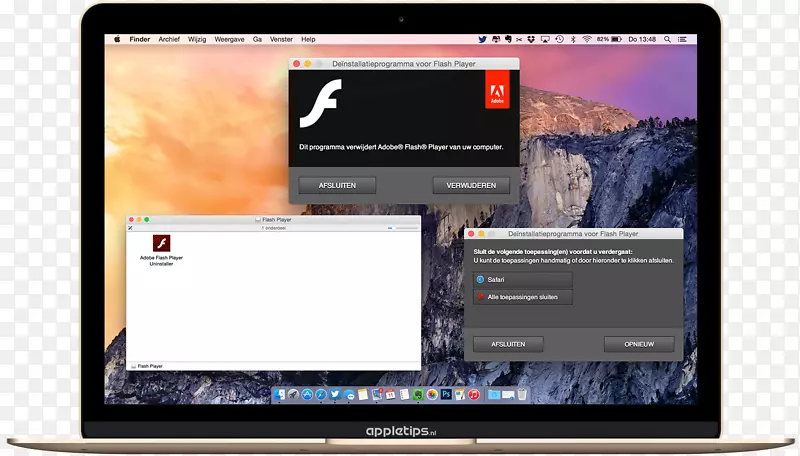Click the '1 onderdeel' status text
The width and height of the screenshot is (800, 456).
(x=273, y=228)
